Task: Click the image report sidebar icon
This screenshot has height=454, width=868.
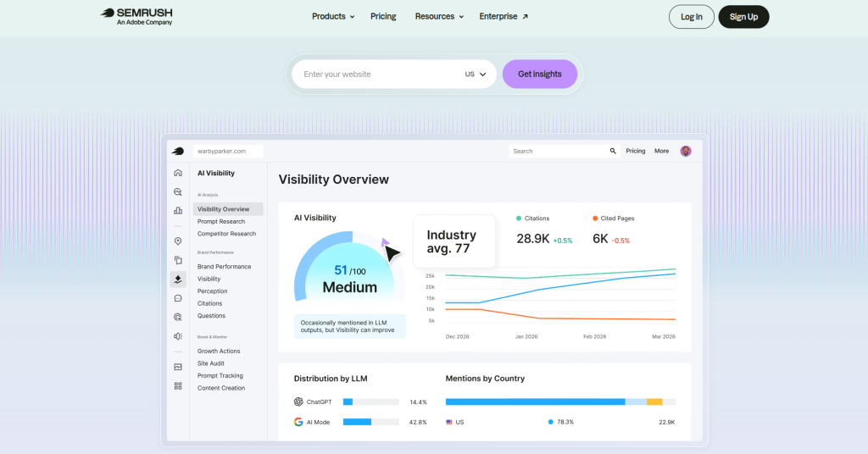Action: (178, 368)
